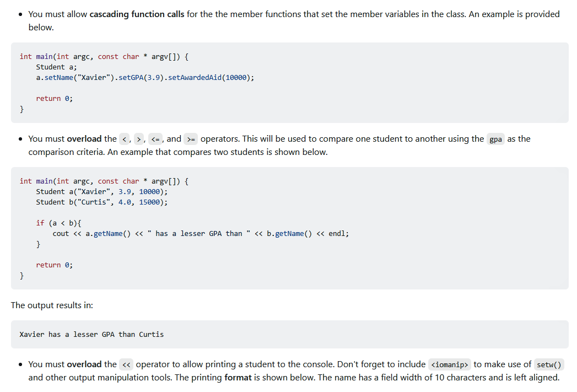The width and height of the screenshot is (577, 392).
Task: Click the output line Xavier has a lesser GPA
Action: pos(91,334)
